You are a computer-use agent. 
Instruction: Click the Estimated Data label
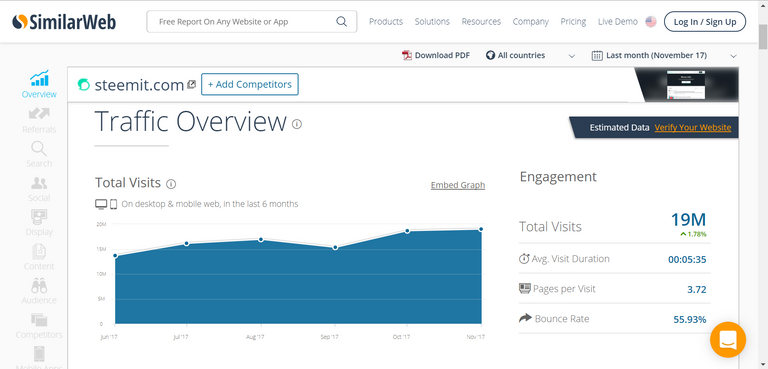[x=620, y=127]
